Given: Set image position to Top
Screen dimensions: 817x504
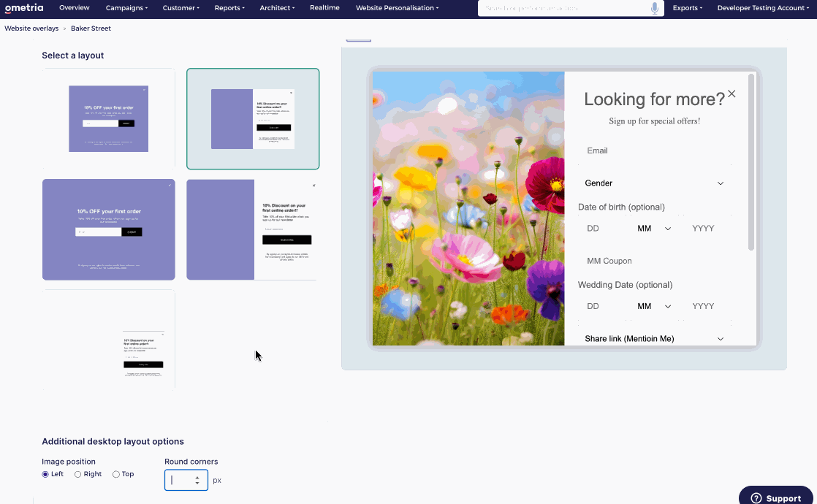Looking at the screenshot, I should (x=116, y=474).
